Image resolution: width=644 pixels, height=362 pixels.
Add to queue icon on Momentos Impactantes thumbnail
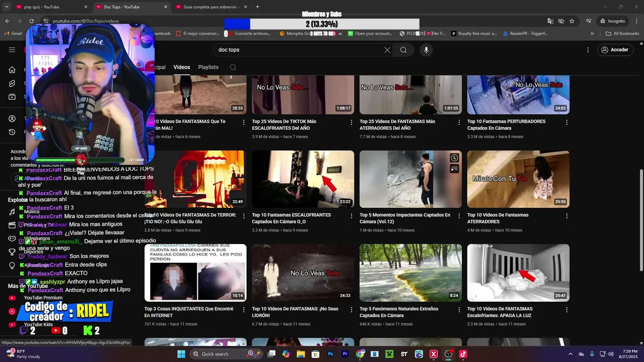coord(454,169)
